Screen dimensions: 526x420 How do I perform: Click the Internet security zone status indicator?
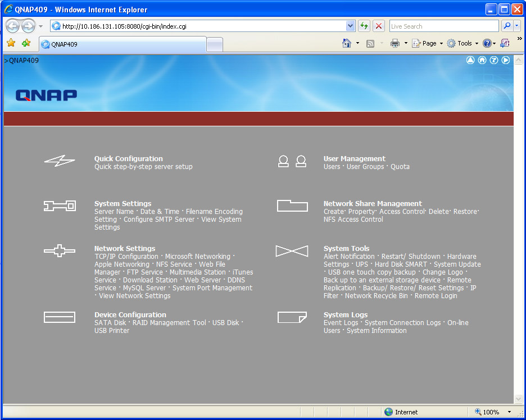(401, 412)
